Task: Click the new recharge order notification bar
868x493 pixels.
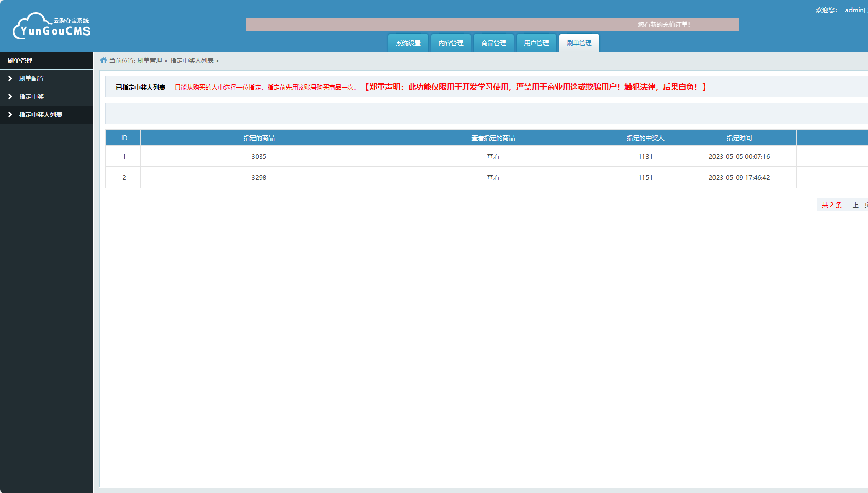Action: (x=492, y=25)
